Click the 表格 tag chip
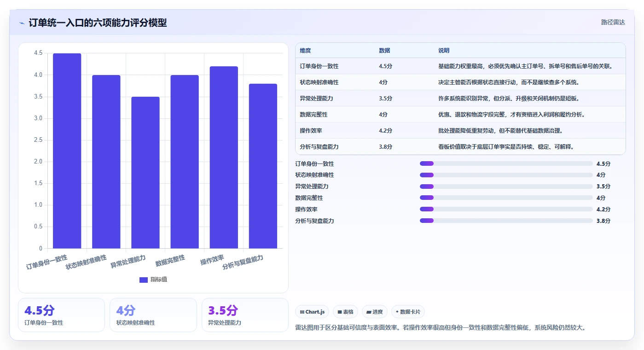644x350 pixels. coord(346,312)
